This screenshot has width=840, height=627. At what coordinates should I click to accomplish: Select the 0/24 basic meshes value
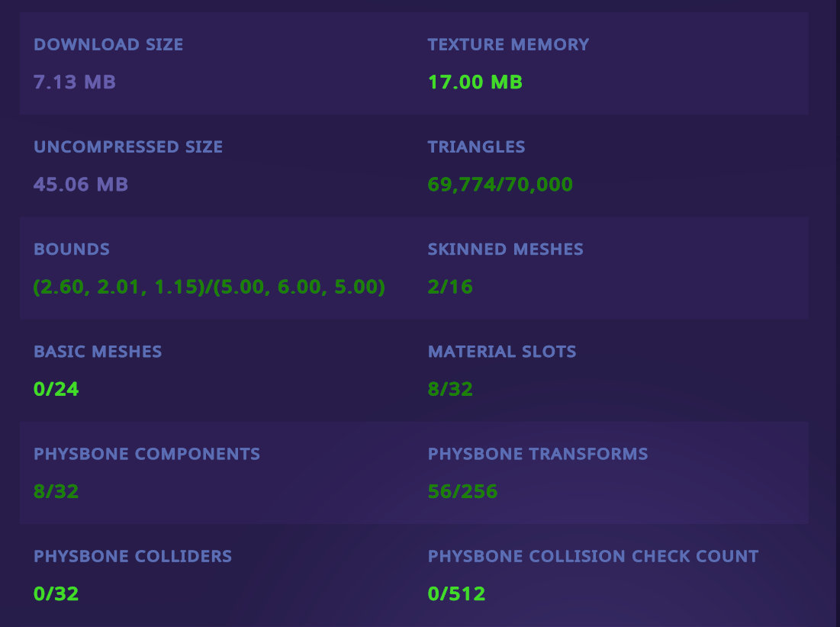click(56, 389)
